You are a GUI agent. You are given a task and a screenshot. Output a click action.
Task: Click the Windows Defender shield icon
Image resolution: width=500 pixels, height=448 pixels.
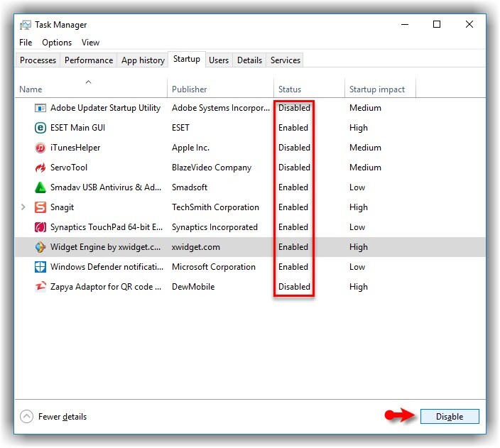(x=40, y=267)
